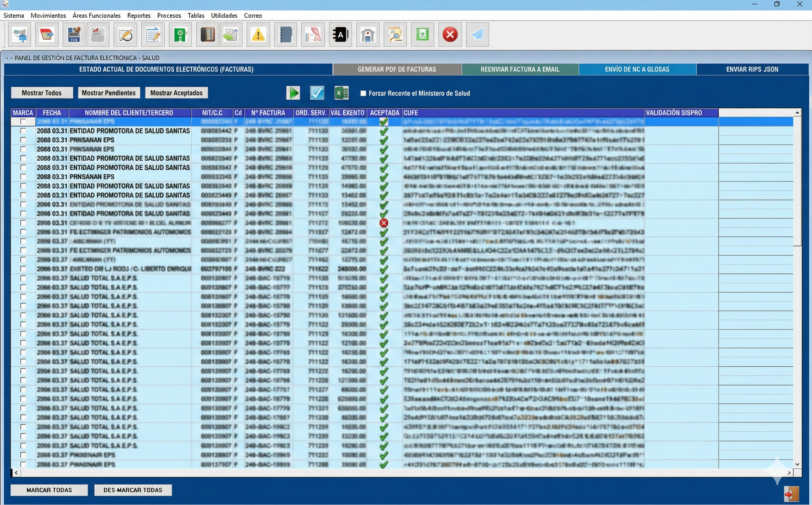Click the vertical scrollbar down arrow
Image resolution: width=812 pixels, height=505 pixels.
pyautogui.click(x=797, y=464)
